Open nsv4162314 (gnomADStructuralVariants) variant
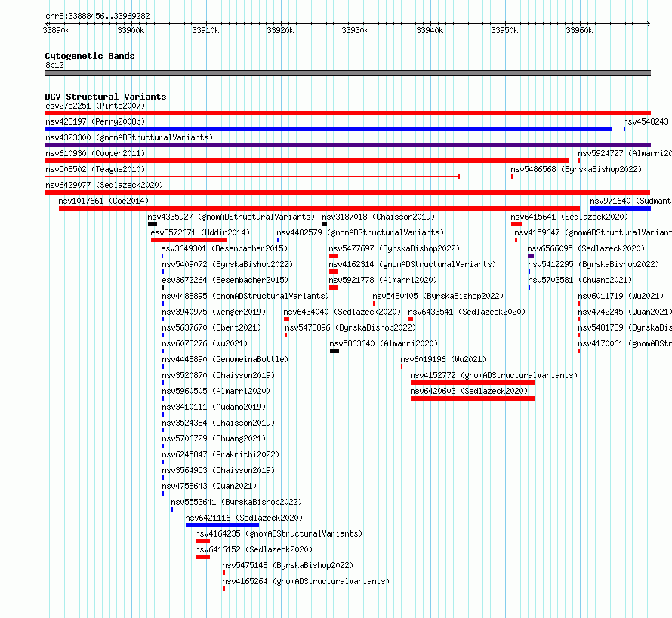672x618 pixels. point(412,264)
